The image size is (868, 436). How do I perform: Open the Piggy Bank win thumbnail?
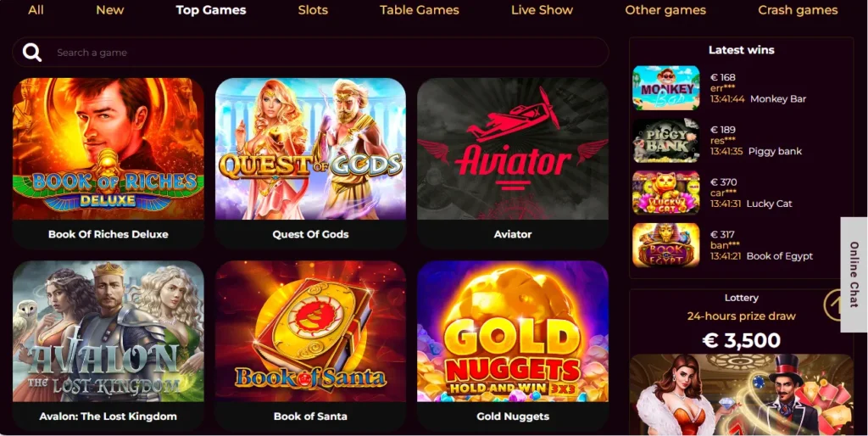tap(666, 140)
